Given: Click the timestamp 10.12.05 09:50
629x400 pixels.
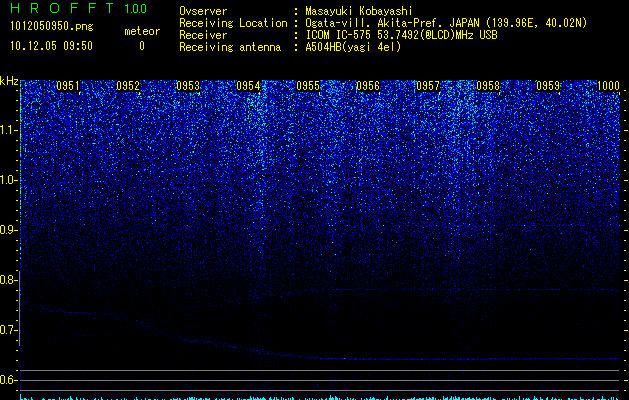Looking at the screenshot, I should click(51, 46).
